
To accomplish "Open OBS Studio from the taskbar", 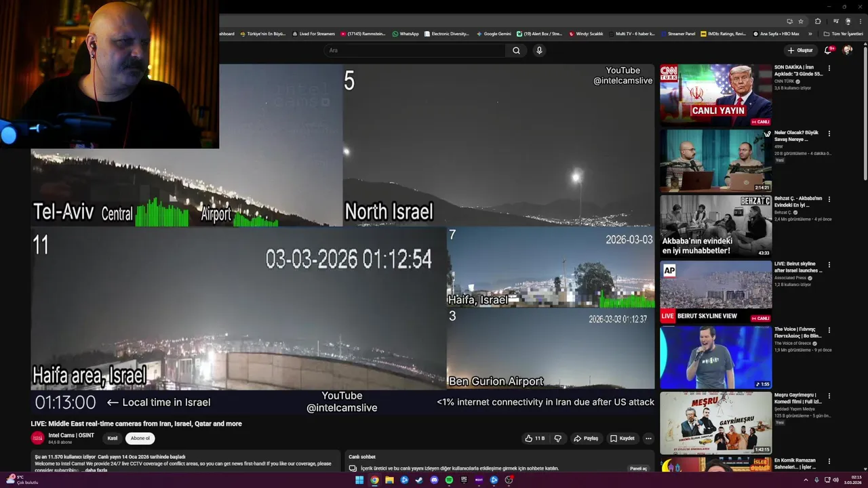I will point(509,480).
